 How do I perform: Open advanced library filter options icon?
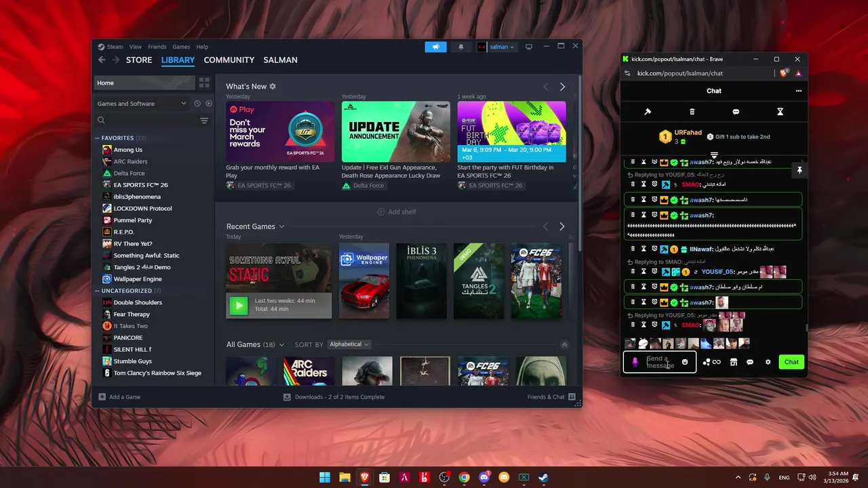click(204, 121)
